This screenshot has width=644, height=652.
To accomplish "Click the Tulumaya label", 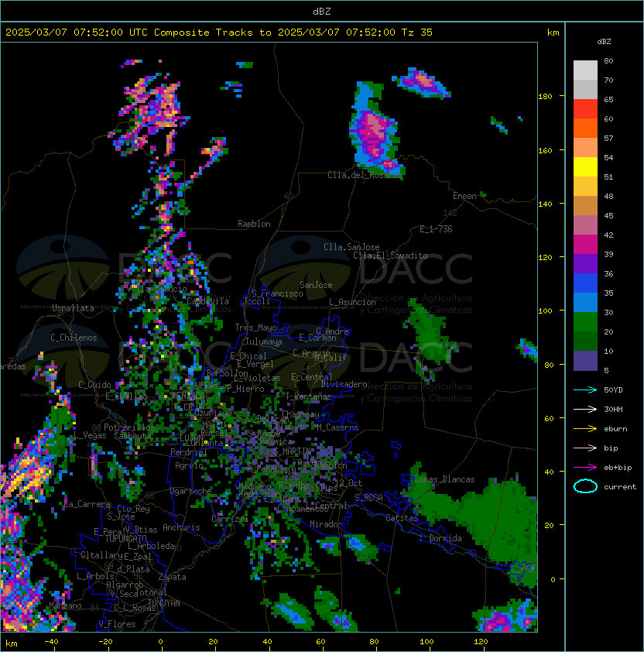I will pos(264,341).
